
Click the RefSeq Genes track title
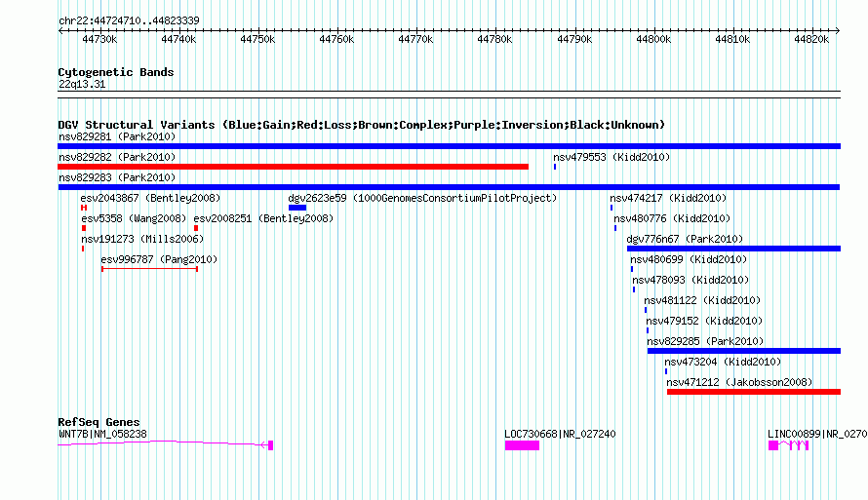coord(99,422)
